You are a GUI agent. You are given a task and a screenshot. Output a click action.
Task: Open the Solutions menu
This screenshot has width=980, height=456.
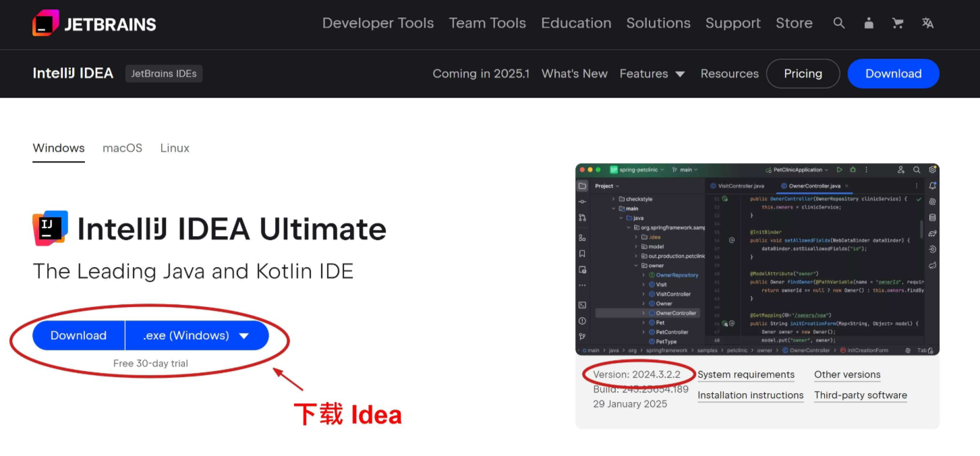click(x=658, y=23)
